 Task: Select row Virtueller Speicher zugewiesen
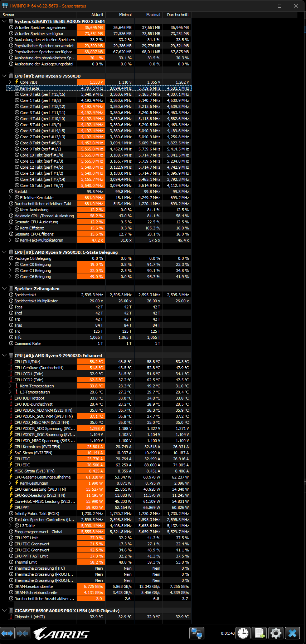pos(96,27)
